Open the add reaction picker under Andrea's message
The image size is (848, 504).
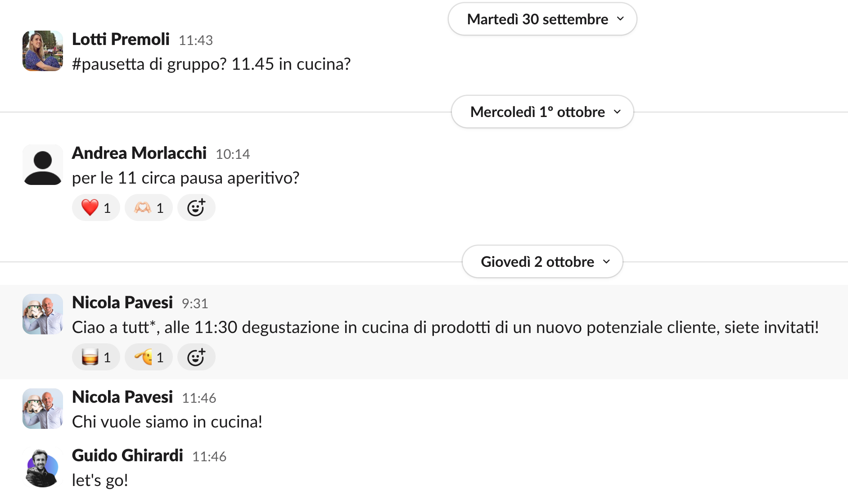pos(196,207)
